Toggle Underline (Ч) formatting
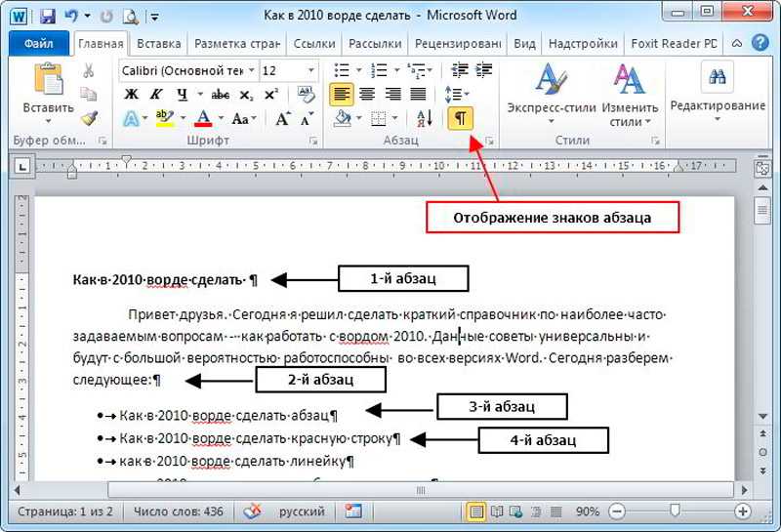The width and height of the screenshot is (781, 532). (x=182, y=94)
